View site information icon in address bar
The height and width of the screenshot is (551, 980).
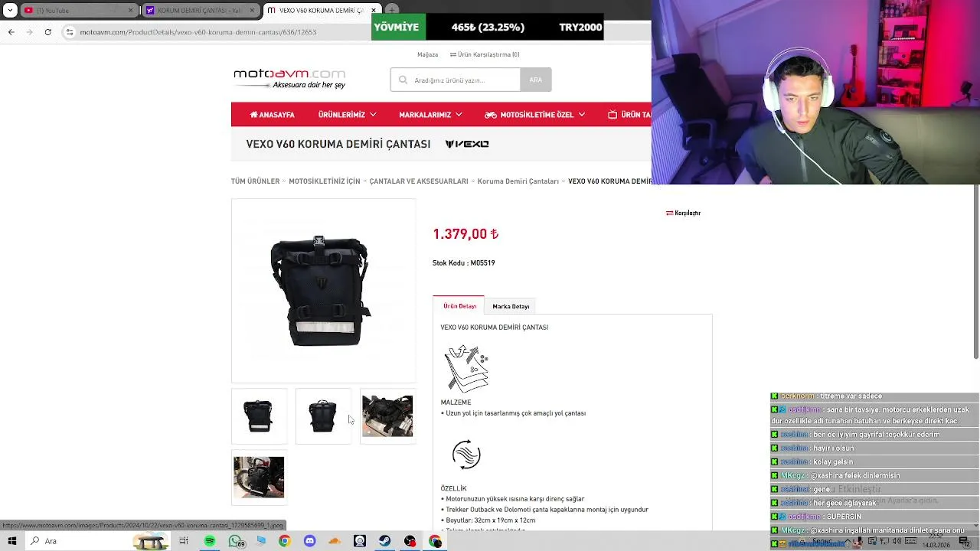coord(70,32)
